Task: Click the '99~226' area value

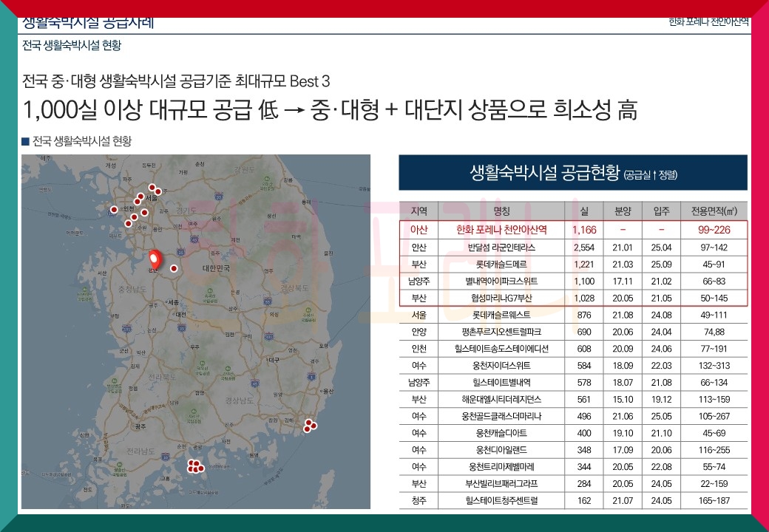Action: tap(714, 229)
